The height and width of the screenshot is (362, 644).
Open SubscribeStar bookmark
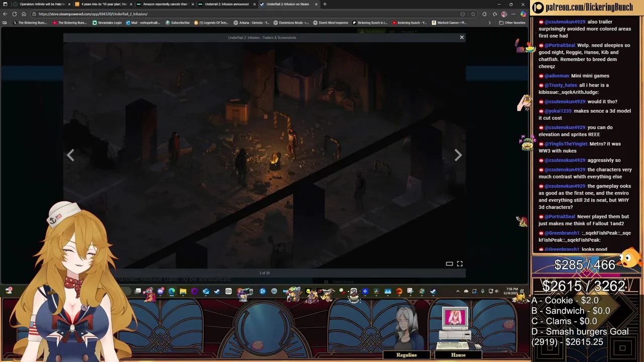pyautogui.click(x=178, y=23)
